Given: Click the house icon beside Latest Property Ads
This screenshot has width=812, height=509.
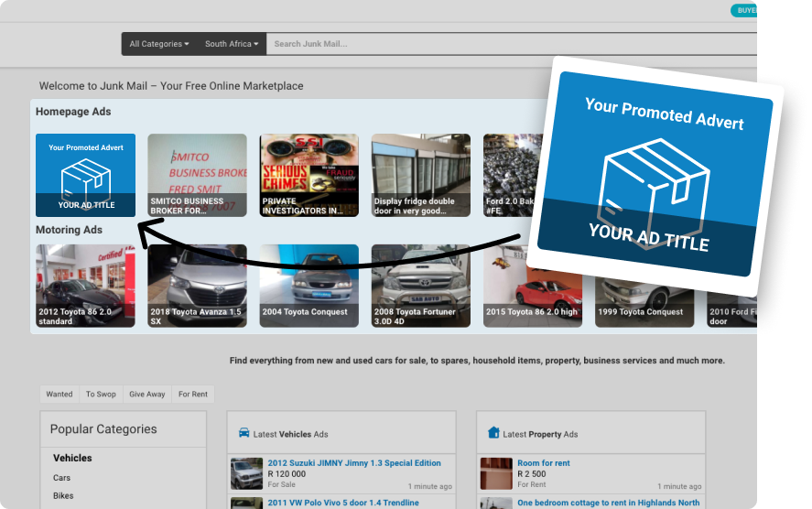Looking at the screenshot, I should (493, 432).
